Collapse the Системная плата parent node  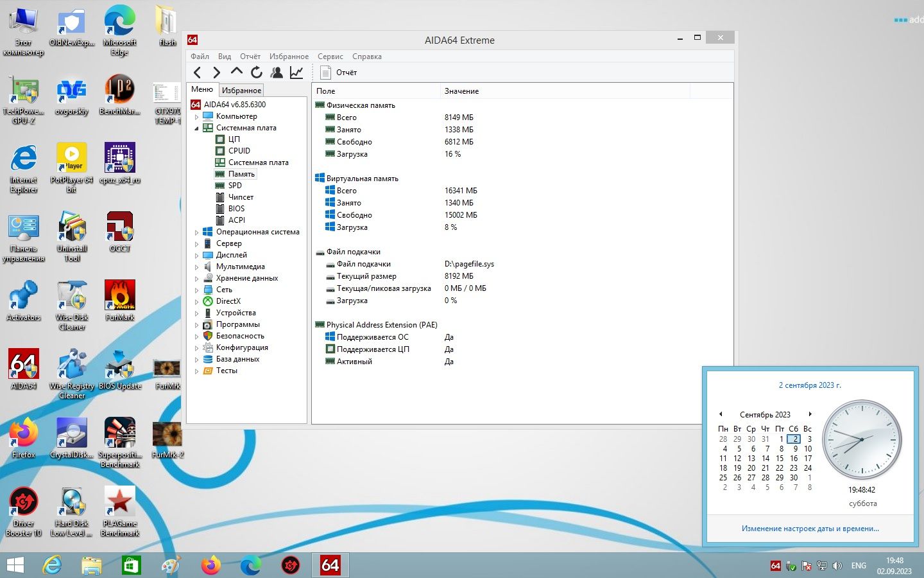point(196,128)
